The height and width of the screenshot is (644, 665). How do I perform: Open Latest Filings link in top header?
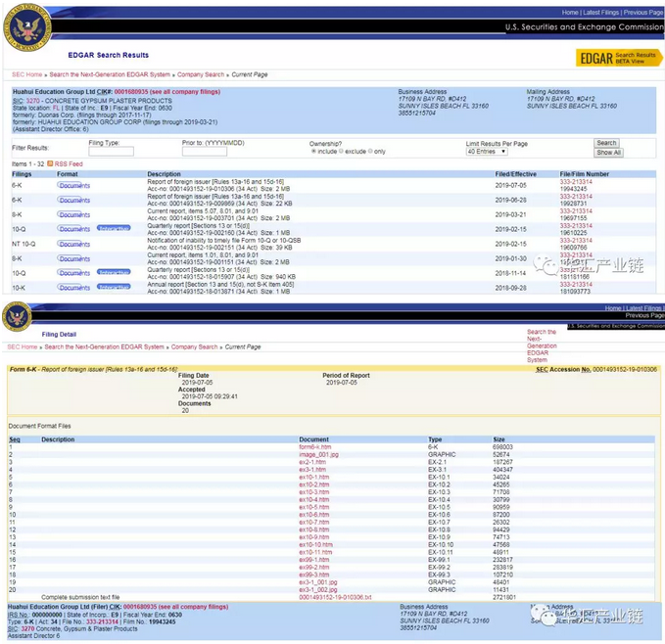tap(601, 13)
